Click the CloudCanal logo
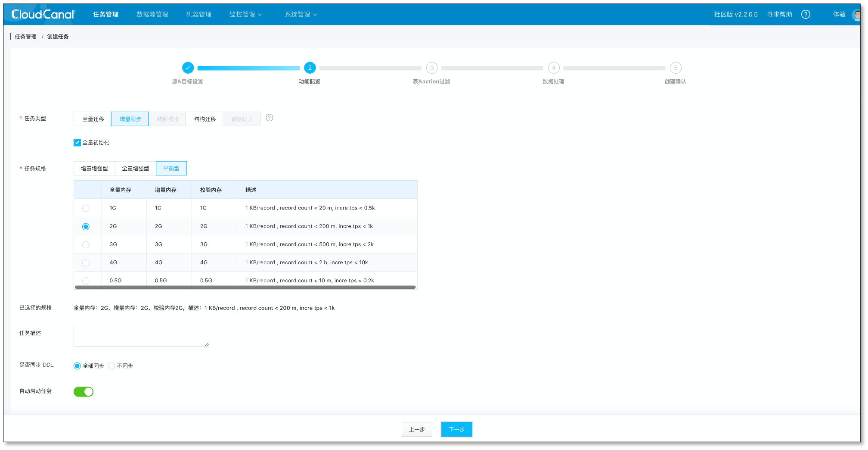This screenshot has height=450, width=868. click(43, 15)
